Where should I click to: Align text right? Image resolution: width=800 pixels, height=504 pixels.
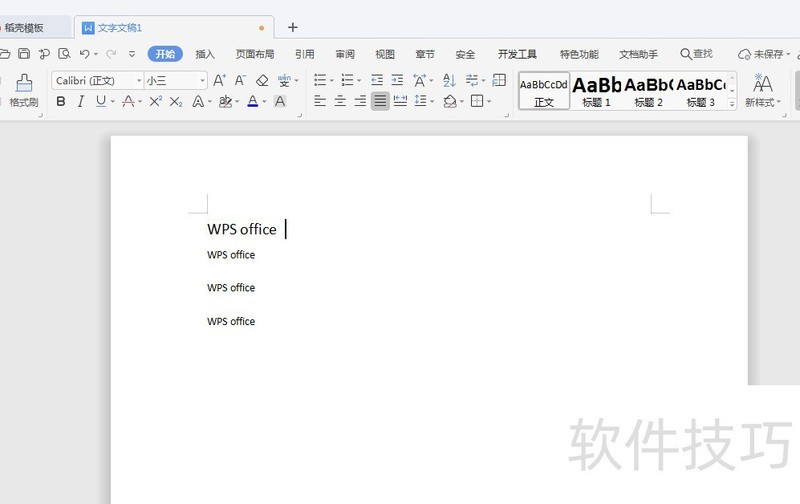(x=360, y=101)
